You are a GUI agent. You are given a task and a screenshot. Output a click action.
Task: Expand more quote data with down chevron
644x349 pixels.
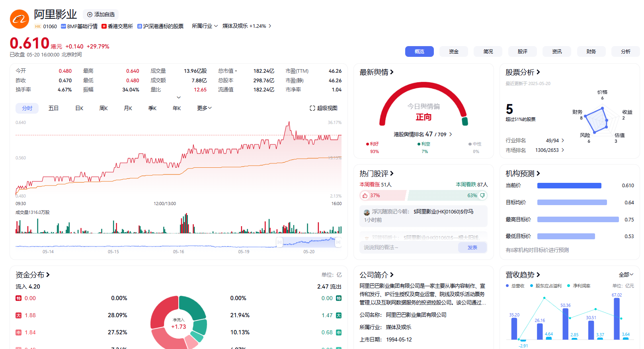point(179,97)
